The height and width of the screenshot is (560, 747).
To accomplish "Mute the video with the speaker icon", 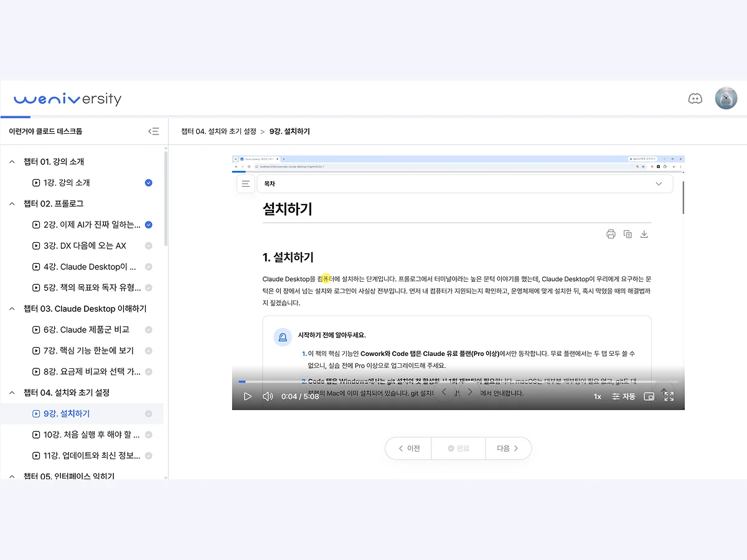I will click(268, 396).
